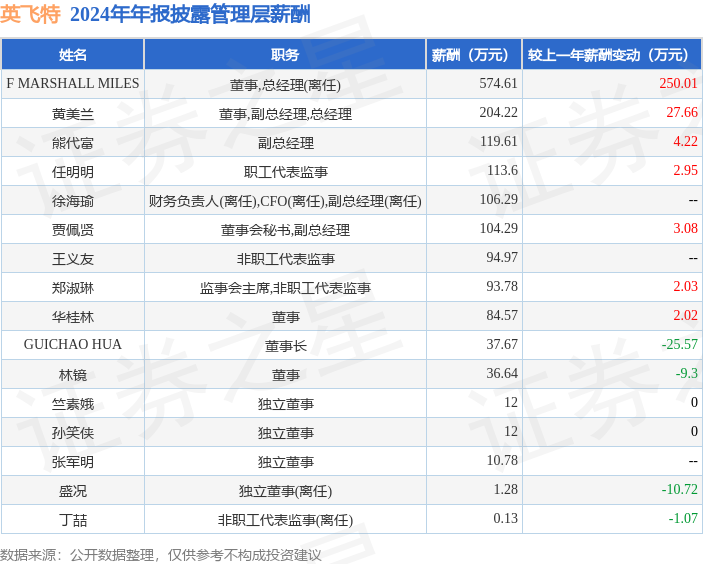Select name 王义友
Viewport: 703px width, 564px height.
73,259
